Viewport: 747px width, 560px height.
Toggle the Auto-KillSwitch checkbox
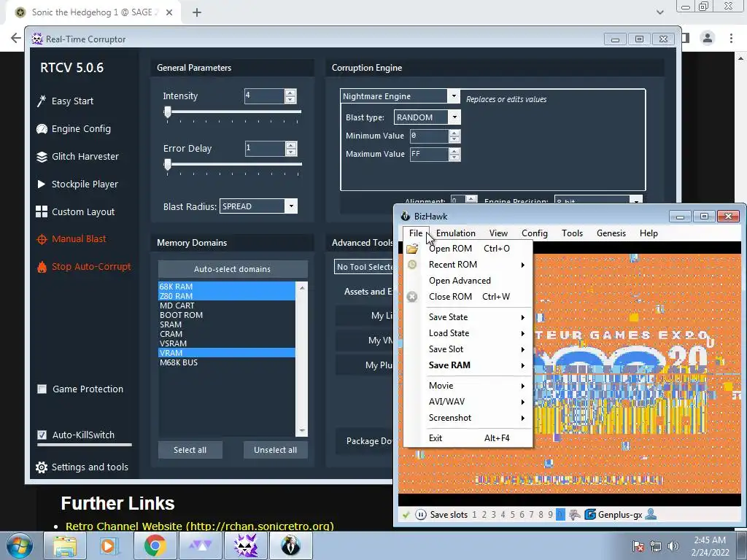(42, 435)
